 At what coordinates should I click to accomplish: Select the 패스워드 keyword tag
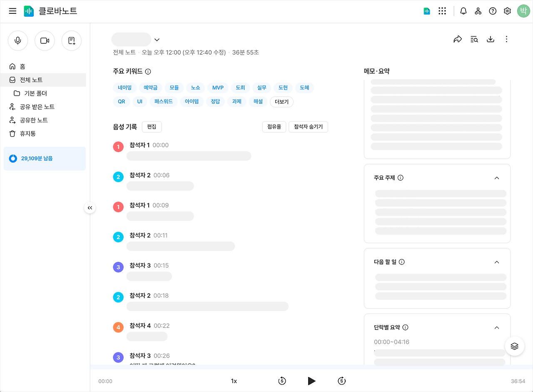[164, 101]
